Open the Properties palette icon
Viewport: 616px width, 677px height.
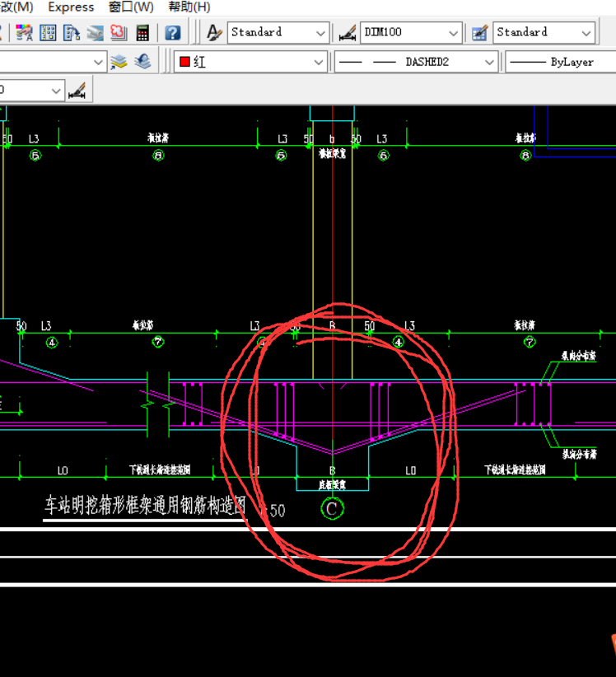[24, 33]
